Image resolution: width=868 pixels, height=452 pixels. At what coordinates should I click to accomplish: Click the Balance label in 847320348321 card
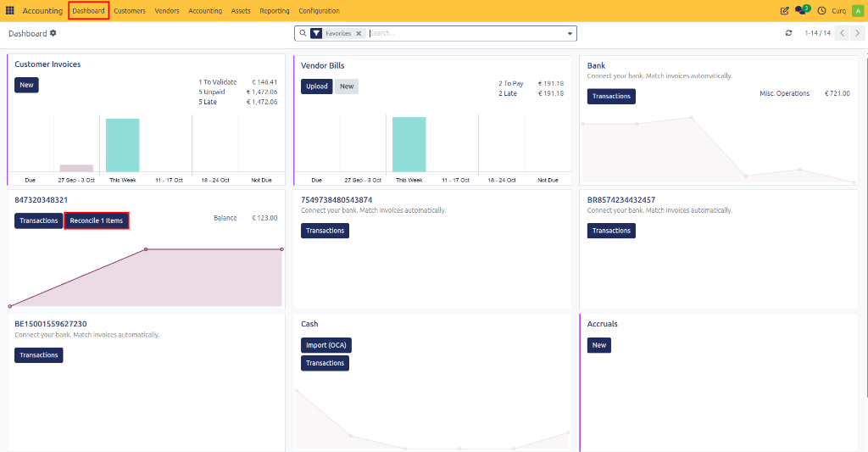pos(225,218)
